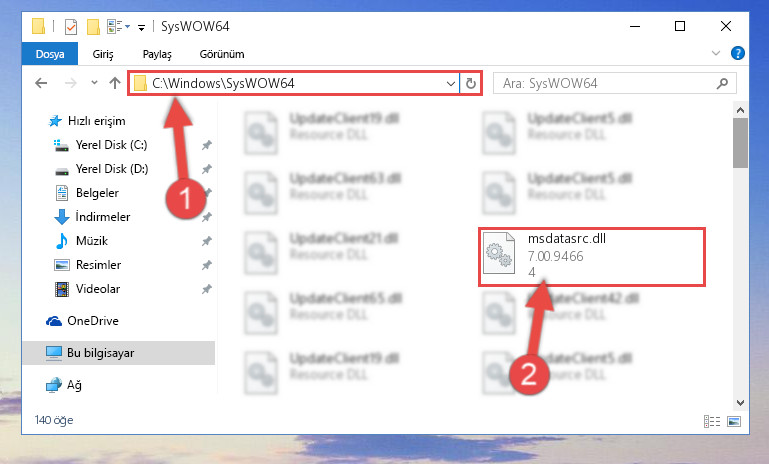This screenshot has width=769, height=464.
Task: Go up one folder level
Action: (115, 83)
